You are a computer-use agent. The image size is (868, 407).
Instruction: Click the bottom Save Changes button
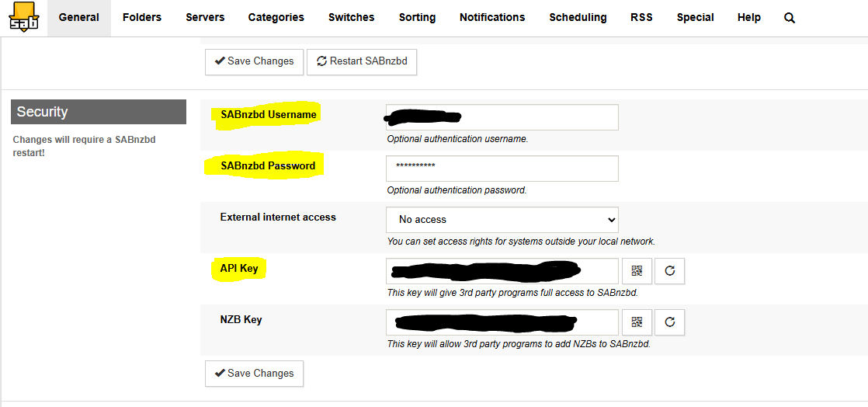point(254,374)
